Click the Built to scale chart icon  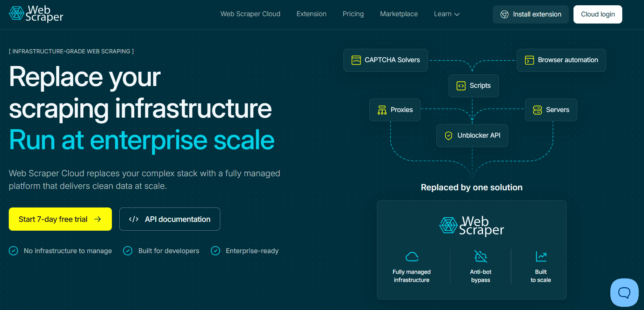(541, 257)
